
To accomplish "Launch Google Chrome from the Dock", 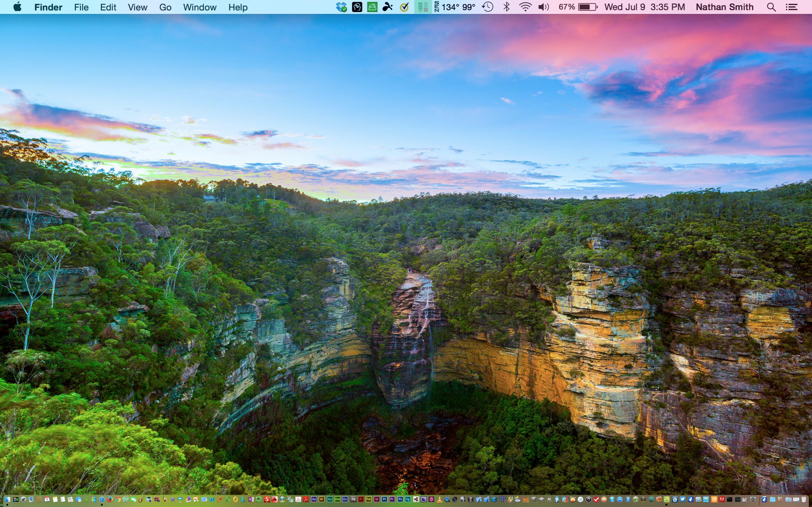I will [x=118, y=500].
